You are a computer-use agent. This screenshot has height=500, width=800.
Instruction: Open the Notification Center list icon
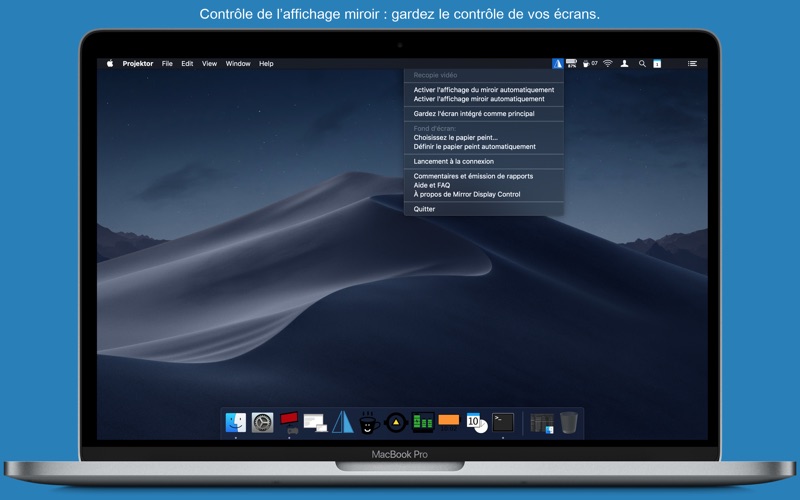click(x=692, y=64)
